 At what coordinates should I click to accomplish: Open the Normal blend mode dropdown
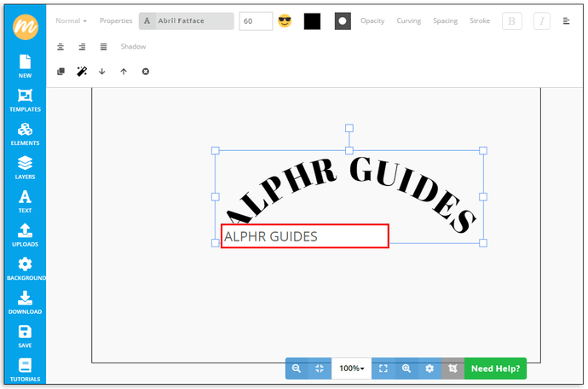(71, 20)
